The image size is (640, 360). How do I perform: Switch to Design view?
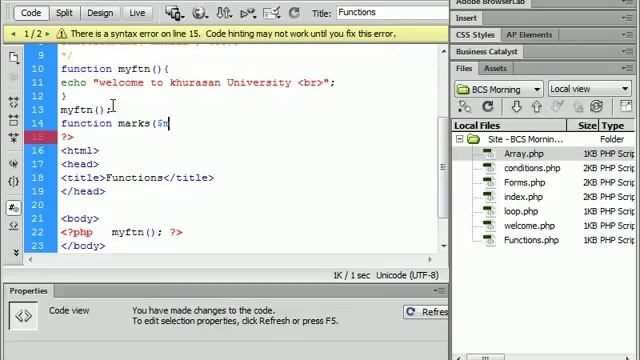point(100,13)
